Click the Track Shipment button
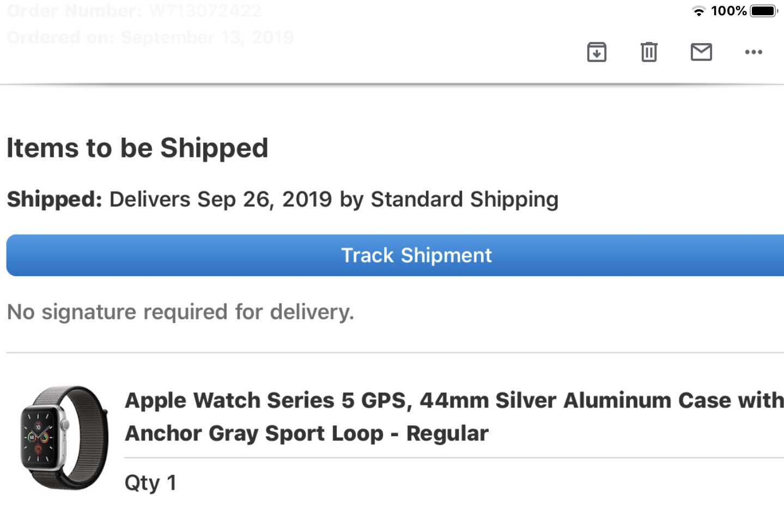Image resolution: width=784 pixels, height=532 pixels. (395, 255)
